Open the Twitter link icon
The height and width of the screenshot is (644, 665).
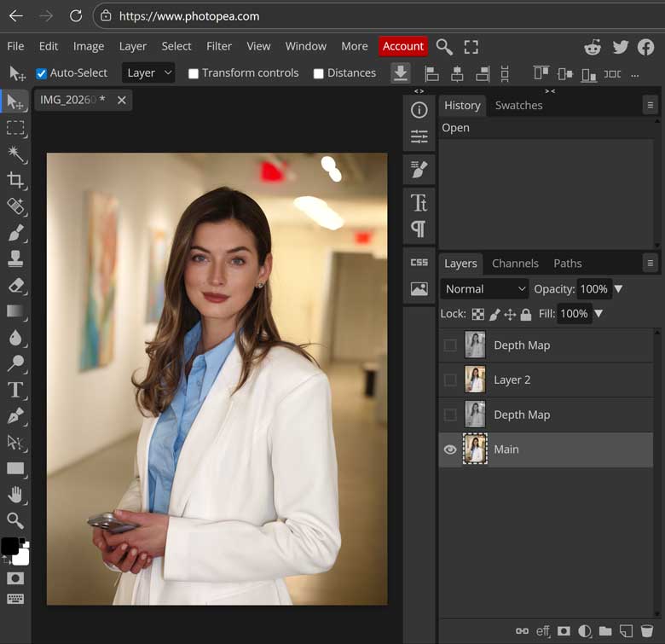click(620, 47)
